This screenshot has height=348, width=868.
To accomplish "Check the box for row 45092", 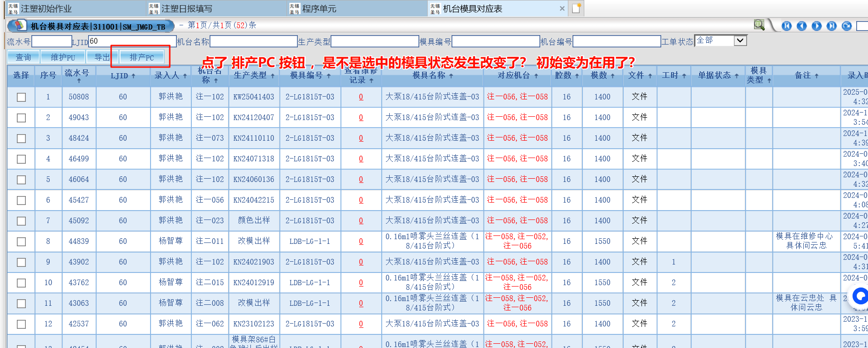I will pos(21,221).
